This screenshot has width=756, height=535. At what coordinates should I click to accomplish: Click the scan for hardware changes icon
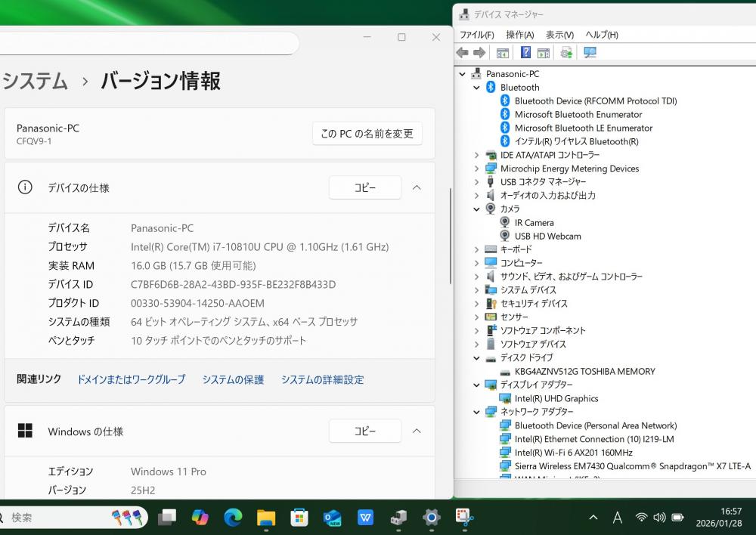coord(590,52)
